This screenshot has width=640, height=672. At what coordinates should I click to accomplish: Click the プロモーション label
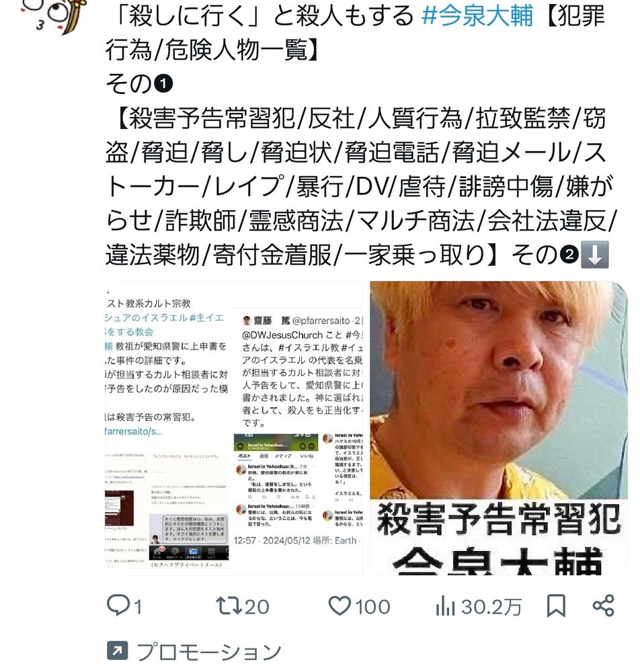pyautogui.click(x=209, y=651)
